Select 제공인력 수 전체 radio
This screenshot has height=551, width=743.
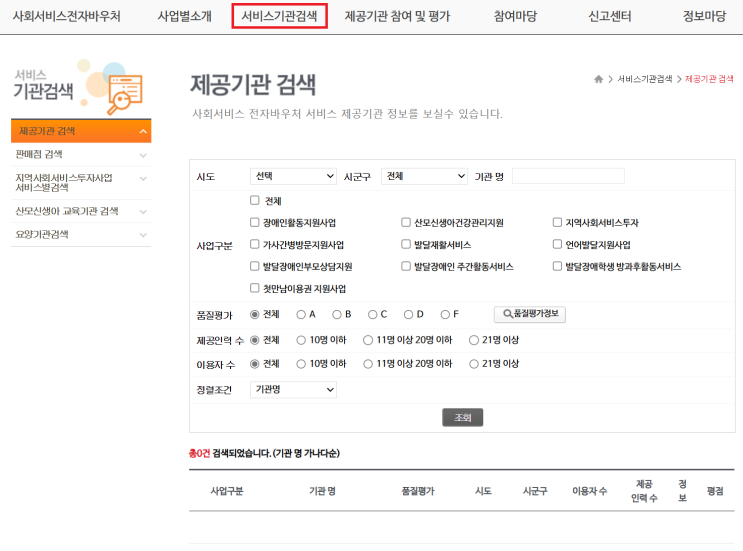255,340
